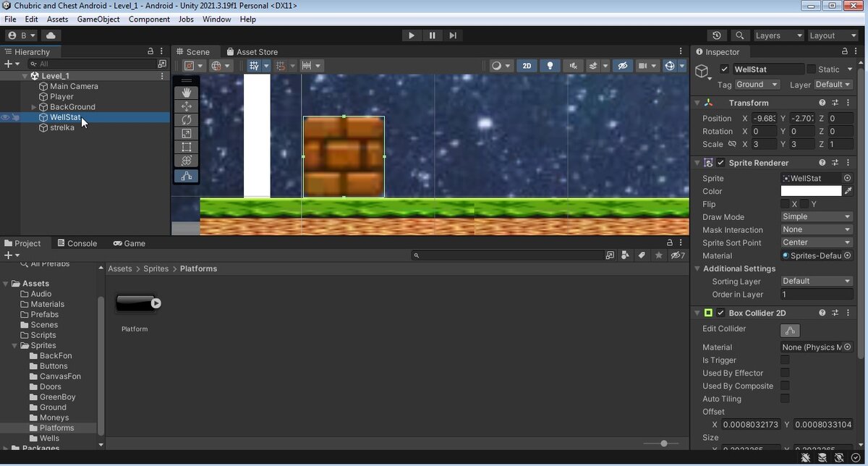
Task: Click the Sprite Renderer Color swatch
Action: pos(811,191)
